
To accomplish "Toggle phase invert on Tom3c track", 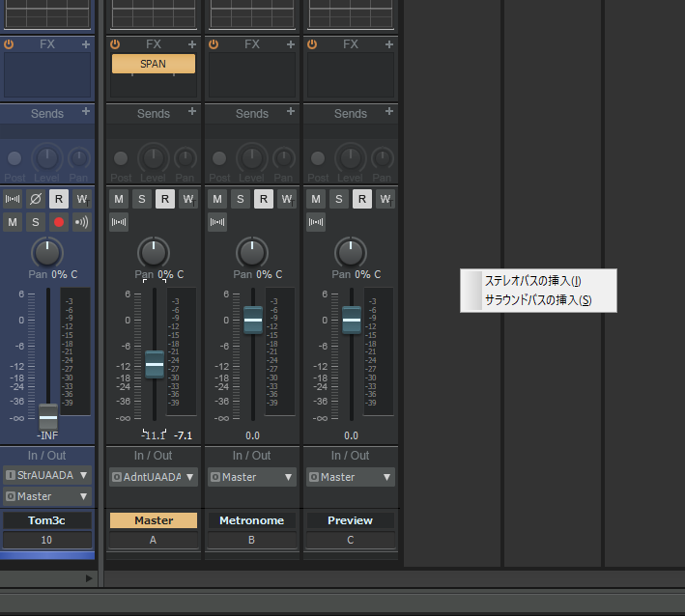I will tap(36, 199).
